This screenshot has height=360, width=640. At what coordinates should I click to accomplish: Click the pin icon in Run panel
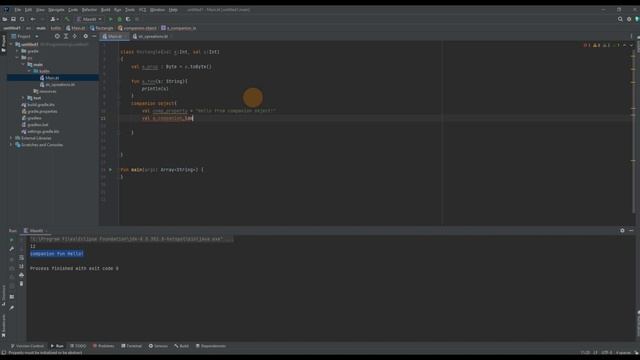coord(11,308)
